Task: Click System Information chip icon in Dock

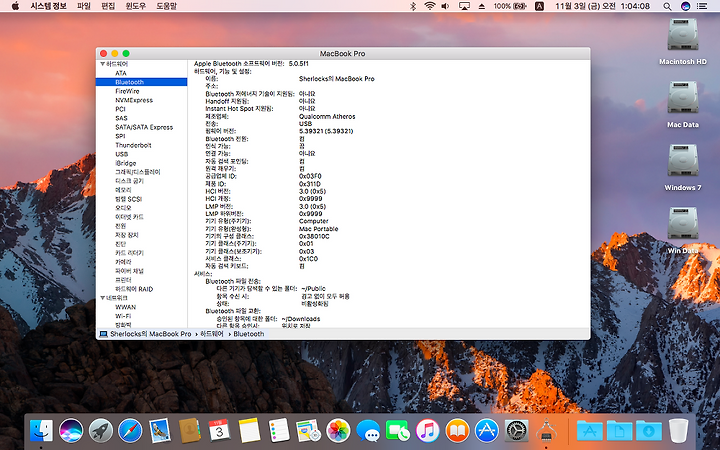Action: pos(546,431)
